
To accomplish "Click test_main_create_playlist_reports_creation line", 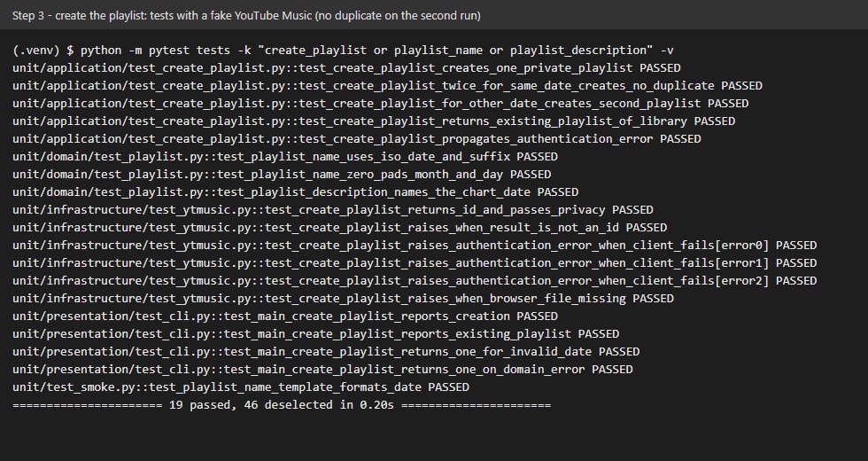I will tap(285, 316).
